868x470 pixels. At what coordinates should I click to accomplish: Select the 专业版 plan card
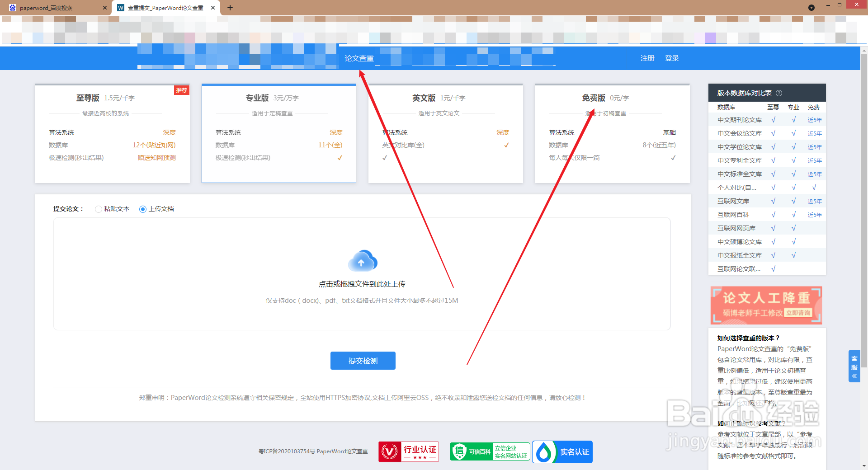(x=279, y=133)
